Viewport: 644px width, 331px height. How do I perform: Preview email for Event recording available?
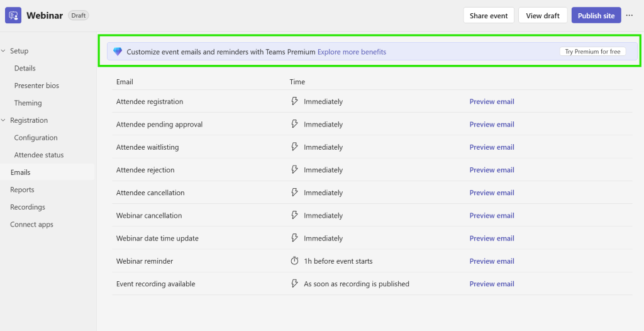point(492,284)
